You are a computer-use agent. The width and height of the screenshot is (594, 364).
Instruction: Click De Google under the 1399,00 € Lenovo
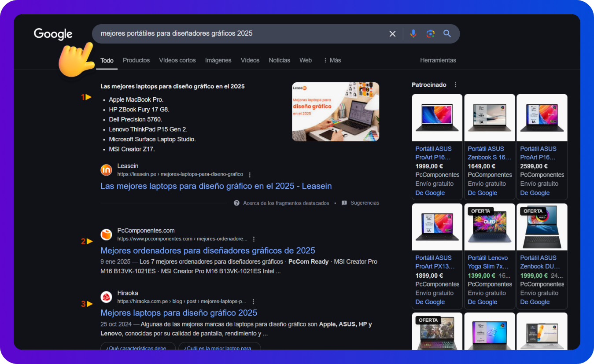point(482,302)
